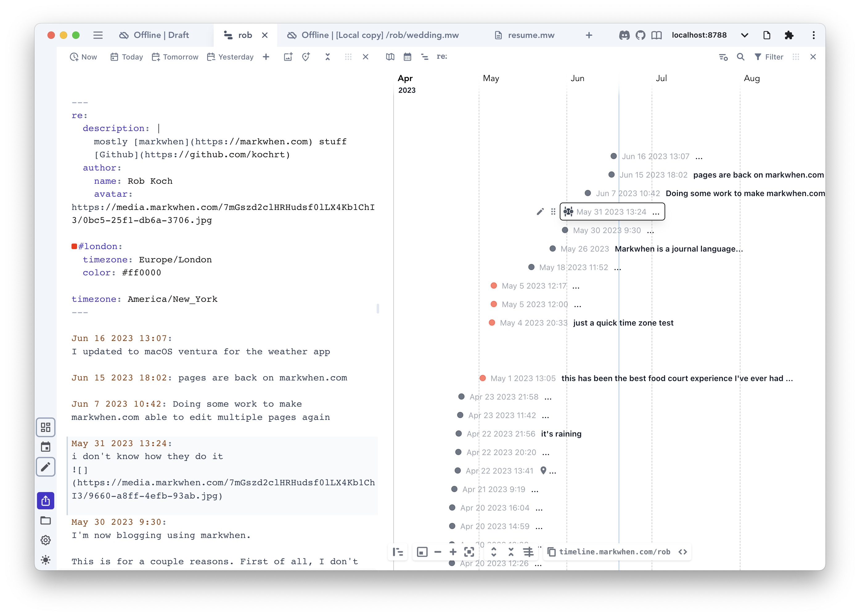Image resolution: width=860 pixels, height=616 pixels.
Task: Close the timeline toolbar with X
Action: (813, 57)
